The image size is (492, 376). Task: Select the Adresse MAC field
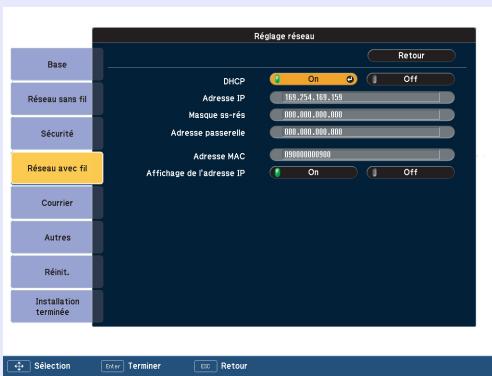pos(362,155)
